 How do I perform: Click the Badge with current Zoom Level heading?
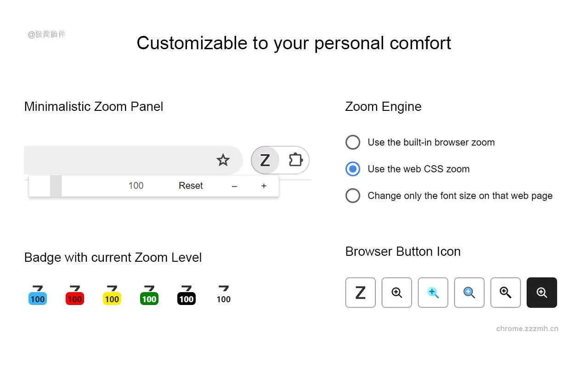(113, 258)
